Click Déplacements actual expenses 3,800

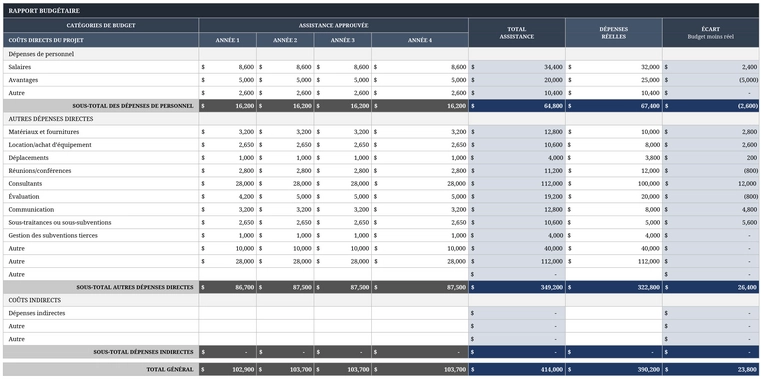[614, 158]
